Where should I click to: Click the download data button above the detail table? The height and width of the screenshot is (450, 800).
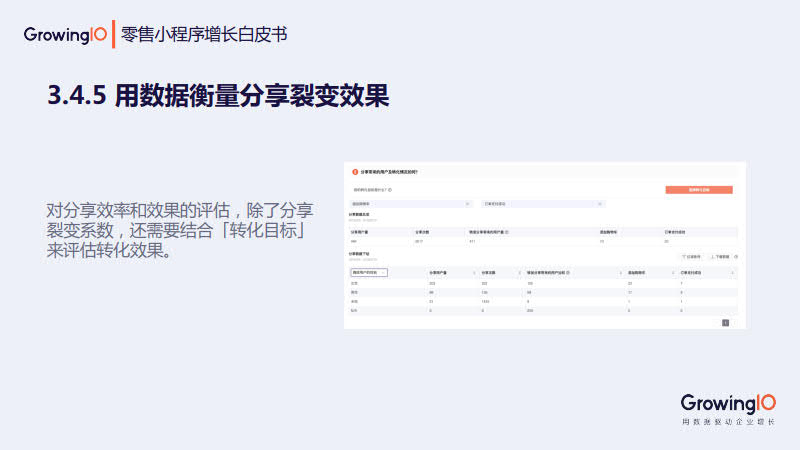pos(720,257)
